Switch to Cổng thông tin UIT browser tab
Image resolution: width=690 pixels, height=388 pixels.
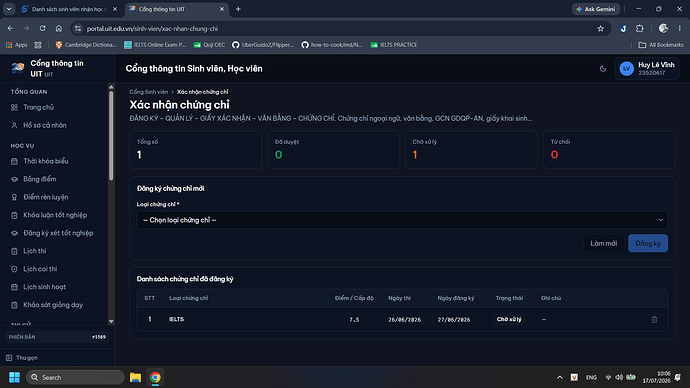click(x=176, y=9)
